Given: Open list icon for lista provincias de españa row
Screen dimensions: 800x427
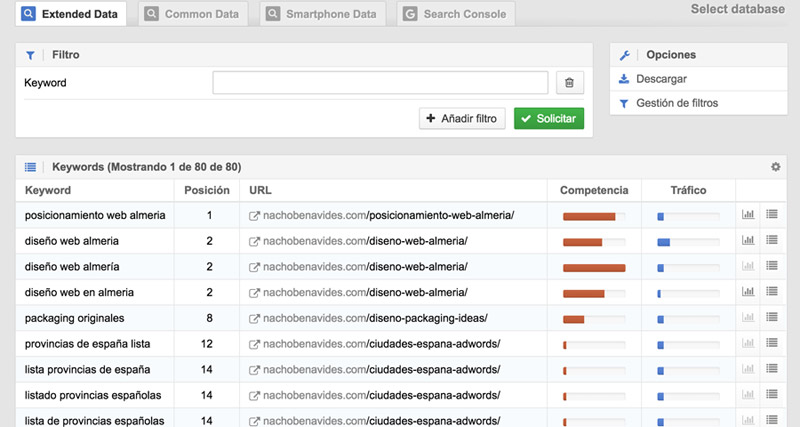Looking at the screenshot, I should pyautogui.click(x=772, y=368).
